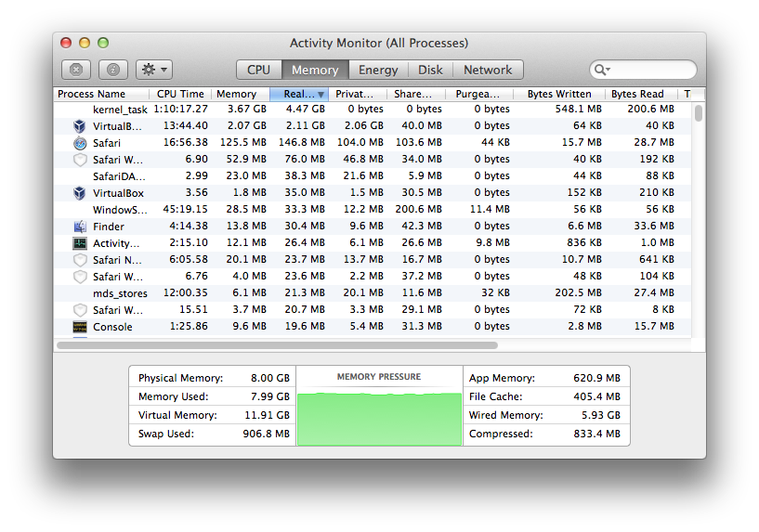The image size is (759, 532).
Task: Click the green zoom window button
Action: coord(103,43)
